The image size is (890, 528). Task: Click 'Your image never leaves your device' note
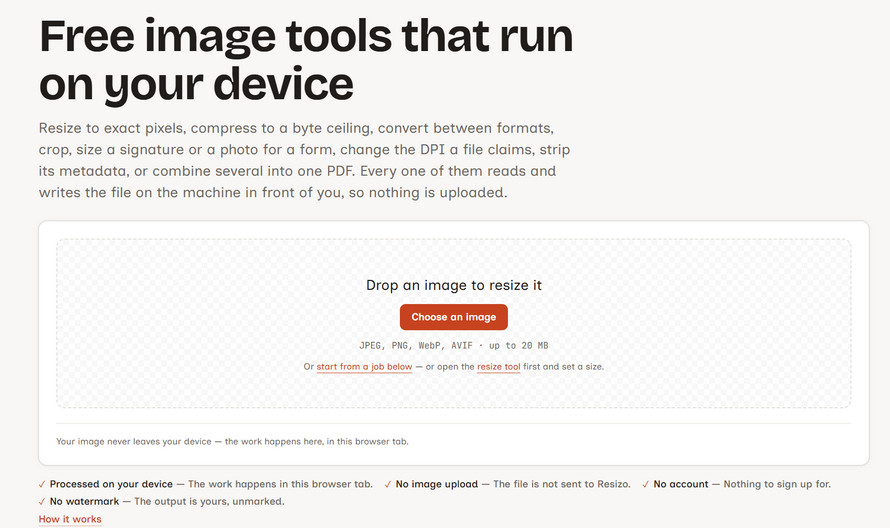(x=232, y=441)
